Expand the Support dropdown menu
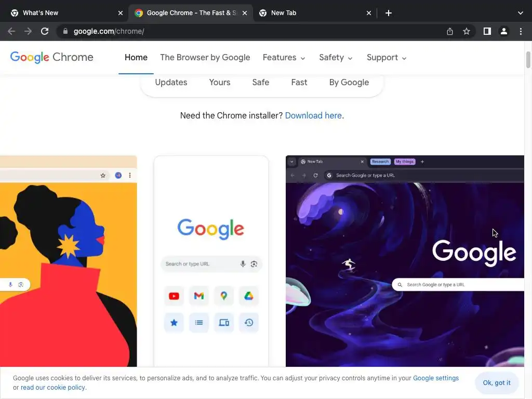This screenshot has width=532, height=399. [387, 58]
